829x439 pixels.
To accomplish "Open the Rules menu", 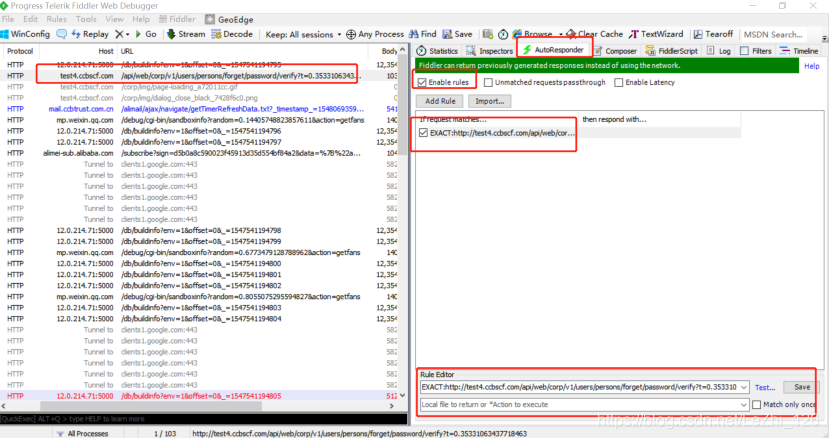I will (57, 19).
